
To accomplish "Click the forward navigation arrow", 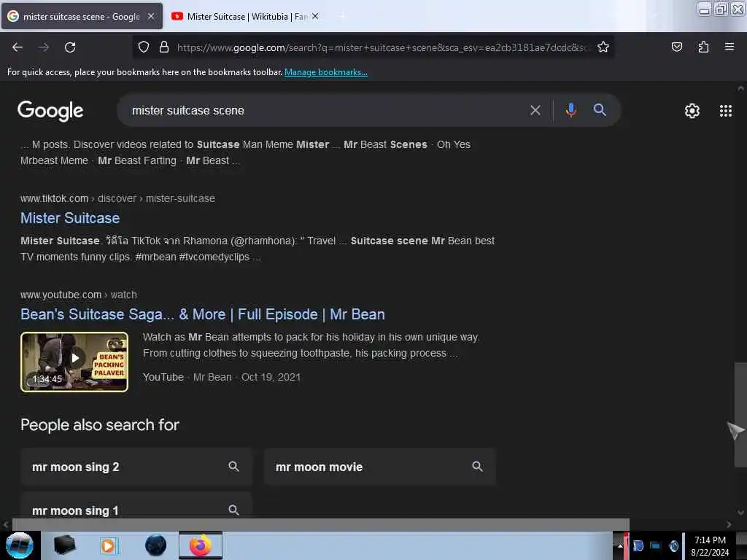I will [x=44, y=47].
